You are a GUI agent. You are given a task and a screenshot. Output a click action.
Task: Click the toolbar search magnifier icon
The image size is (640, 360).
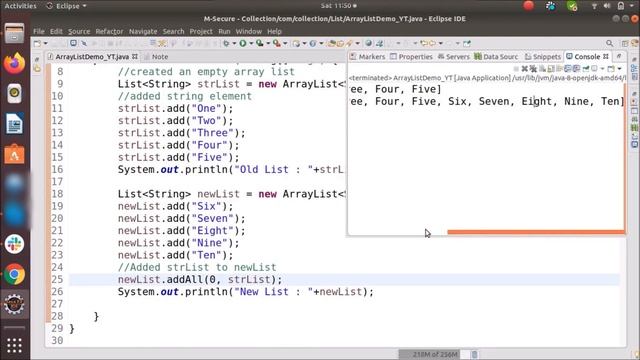click(x=609, y=43)
